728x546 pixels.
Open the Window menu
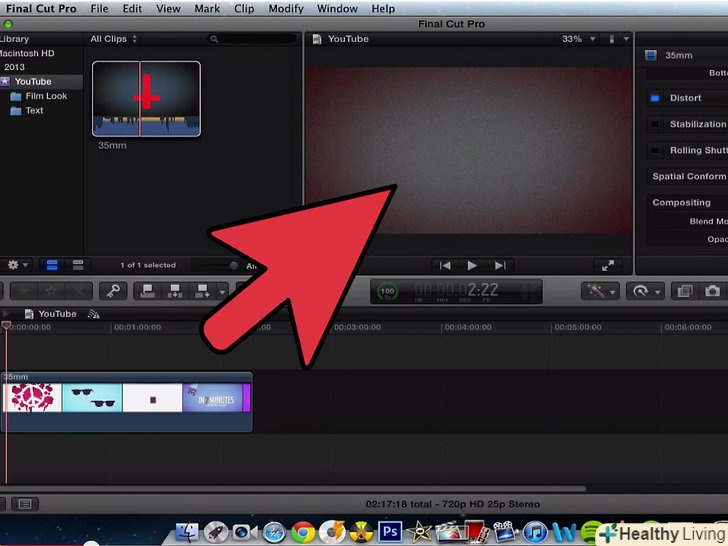click(x=337, y=8)
